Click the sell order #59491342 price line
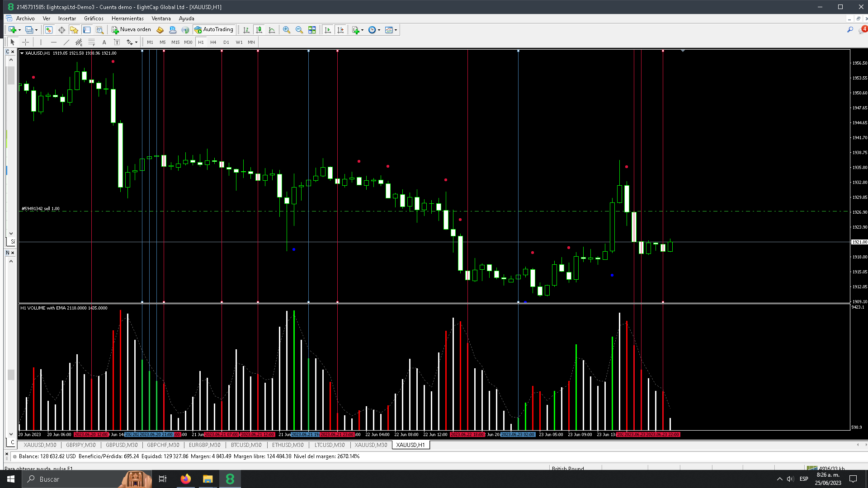Screen dimensions: 868x488 [316, 211]
